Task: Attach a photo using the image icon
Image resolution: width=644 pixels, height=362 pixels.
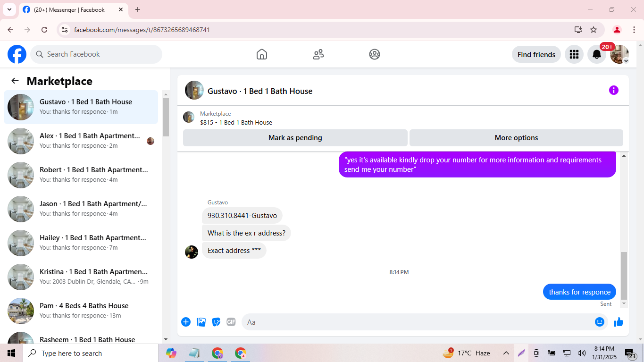Action: tap(201, 322)
